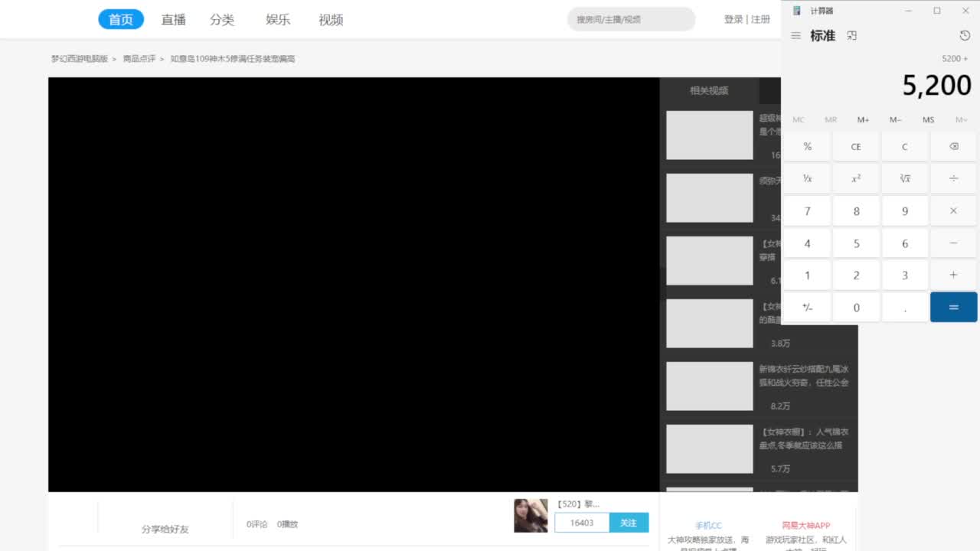
Task: Minimize the calculator window
Action: 908,11
